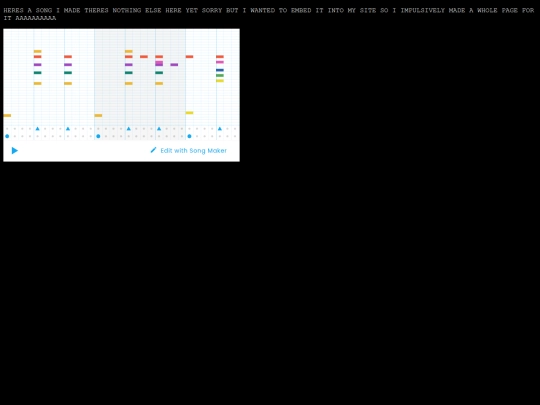Screen dimensions: 540x405
Task: Click the lone red note between shaded chords
Action: click(144, 57)
